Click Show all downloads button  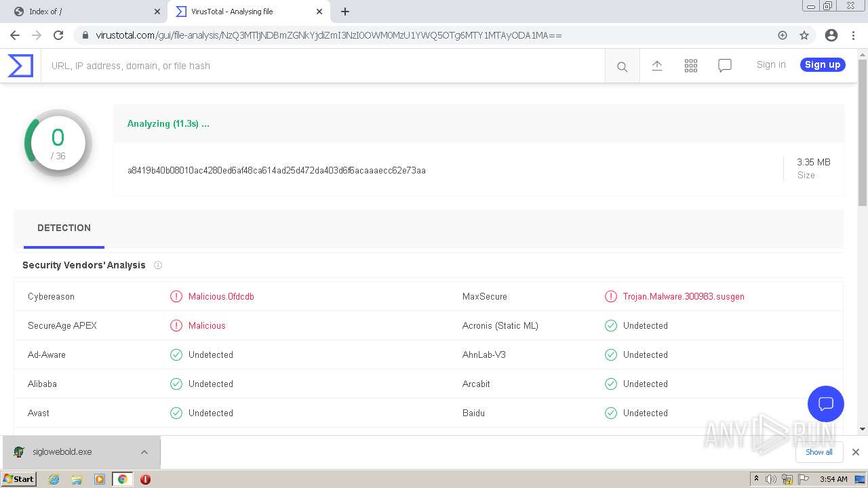click(x=818, y=452)
